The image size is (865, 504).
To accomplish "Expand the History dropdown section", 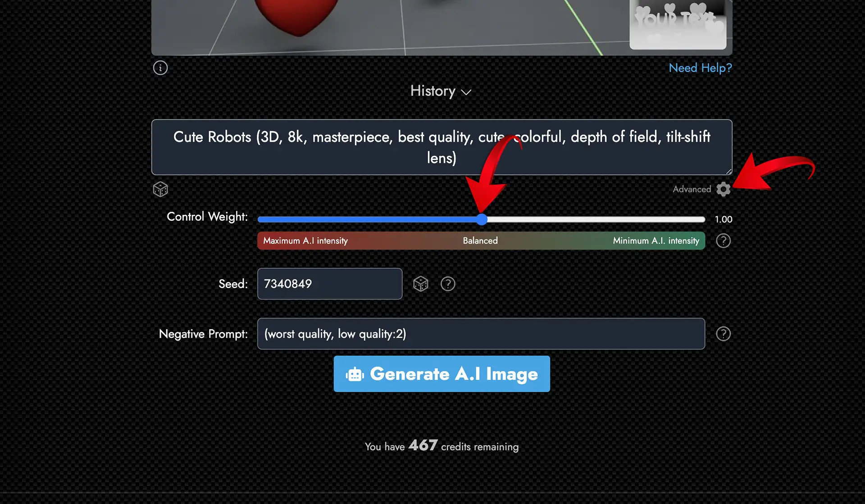I will pyautogui.click(x=441, y=91).
